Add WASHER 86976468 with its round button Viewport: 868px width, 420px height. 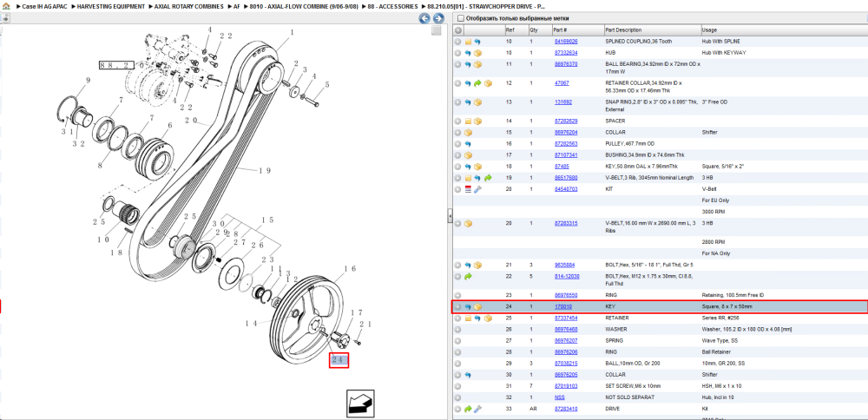point(457,329)
